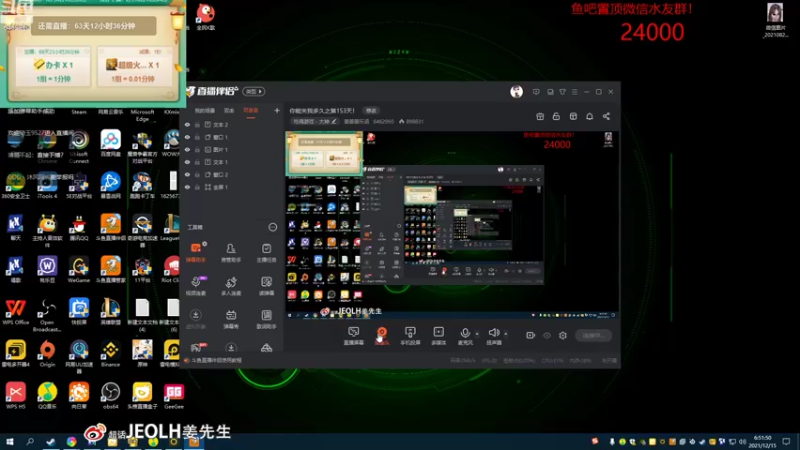
Task: Open settings gear in streaming app bottom bar
Action: pos(563,335)
